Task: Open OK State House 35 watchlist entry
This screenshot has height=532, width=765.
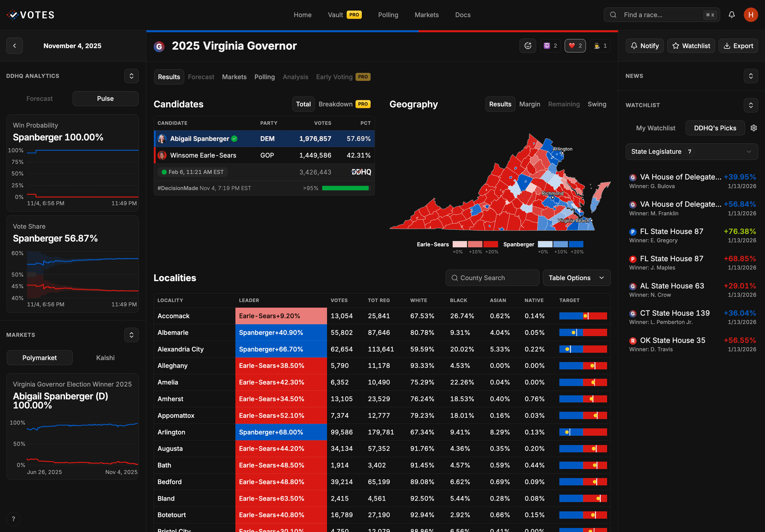Action: pyautogui.click(x=692, y=344)
